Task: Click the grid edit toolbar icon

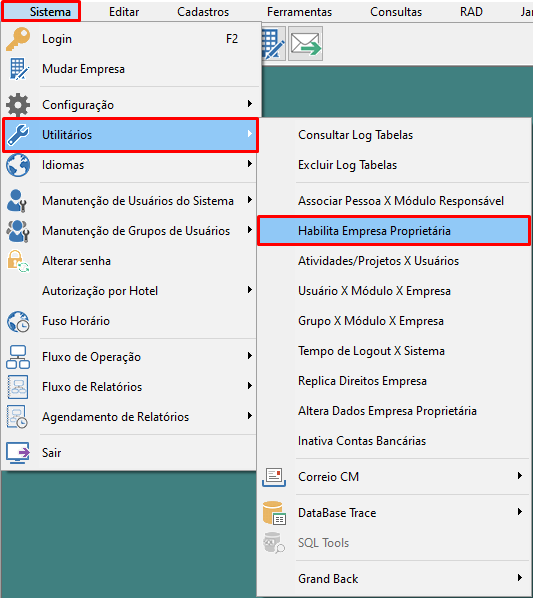Action: (x=273, y=43)
